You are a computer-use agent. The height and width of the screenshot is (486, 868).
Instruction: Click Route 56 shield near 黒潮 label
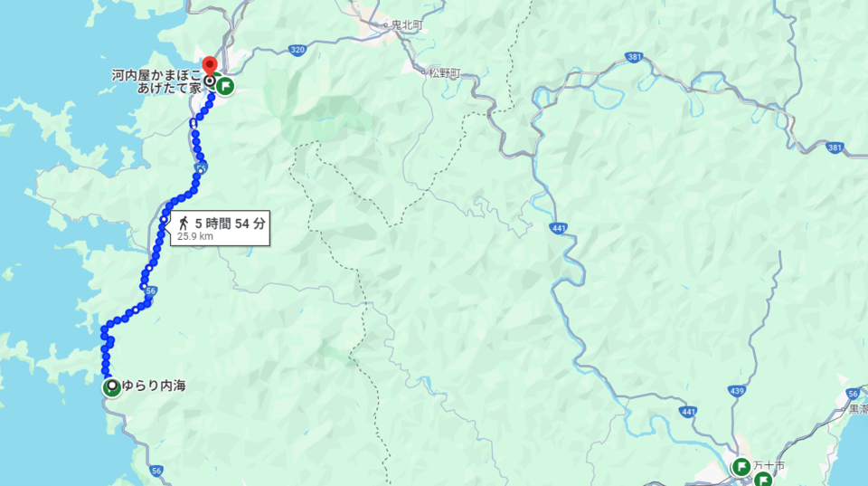tap(853, 394)
